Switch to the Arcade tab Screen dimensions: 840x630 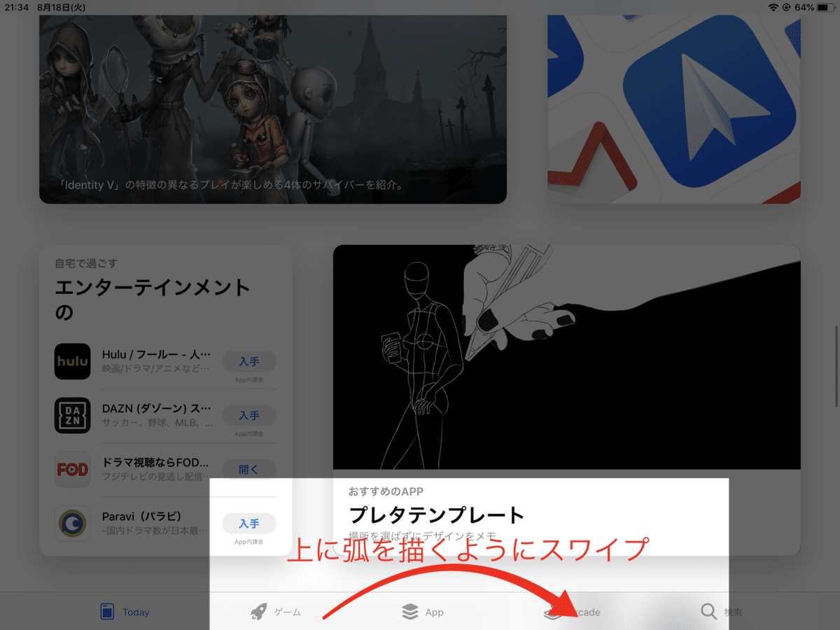point(573,612)
